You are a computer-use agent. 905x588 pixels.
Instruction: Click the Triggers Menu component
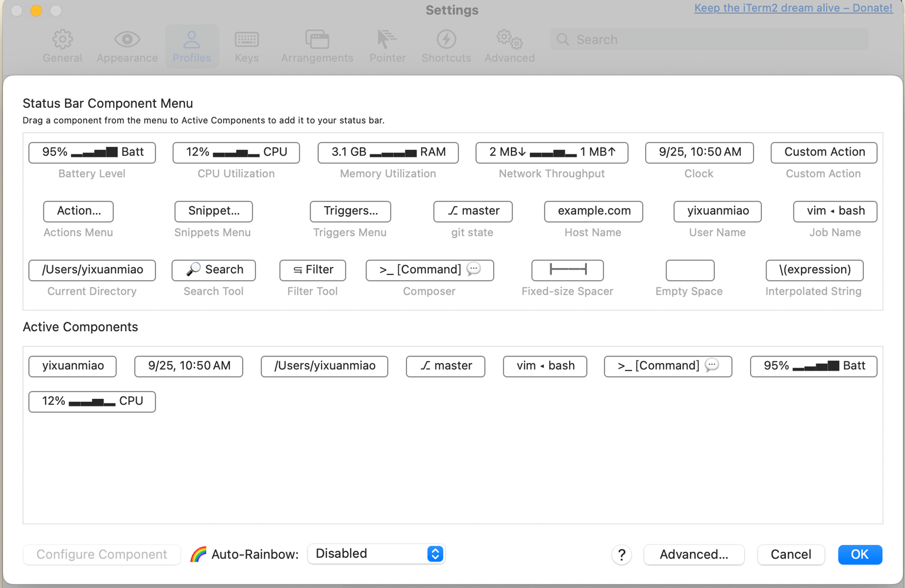click(350, 212)
